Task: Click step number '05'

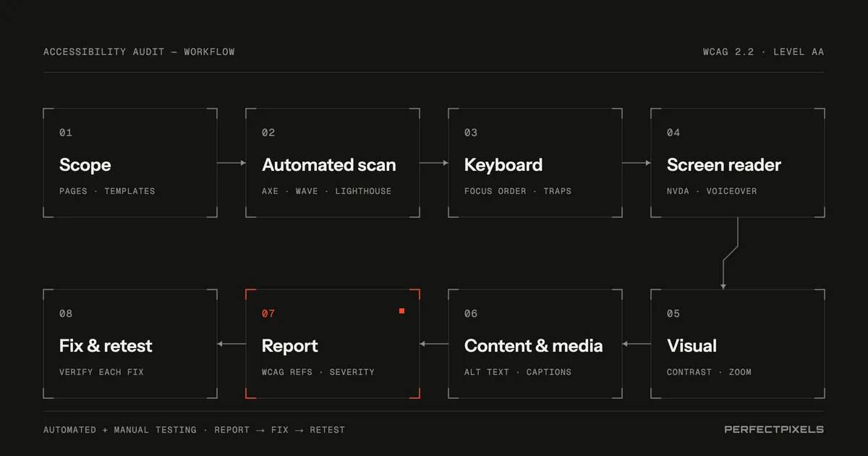Action: 673,313
